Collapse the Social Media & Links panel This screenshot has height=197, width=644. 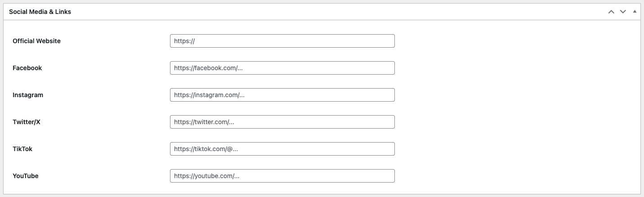635,12
